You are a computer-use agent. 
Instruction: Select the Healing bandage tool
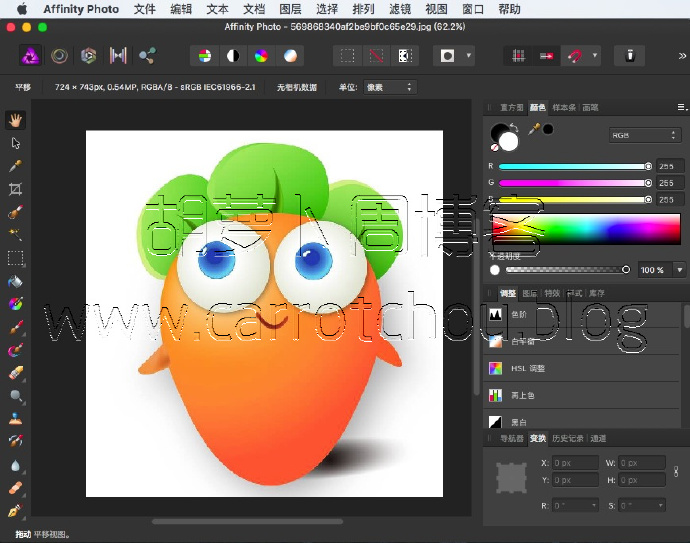15,488
